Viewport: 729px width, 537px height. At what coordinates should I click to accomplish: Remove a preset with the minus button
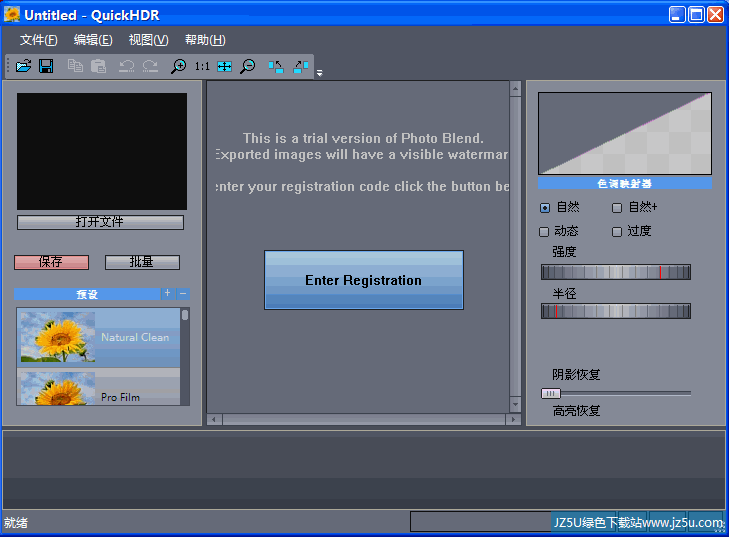[183, 293]
